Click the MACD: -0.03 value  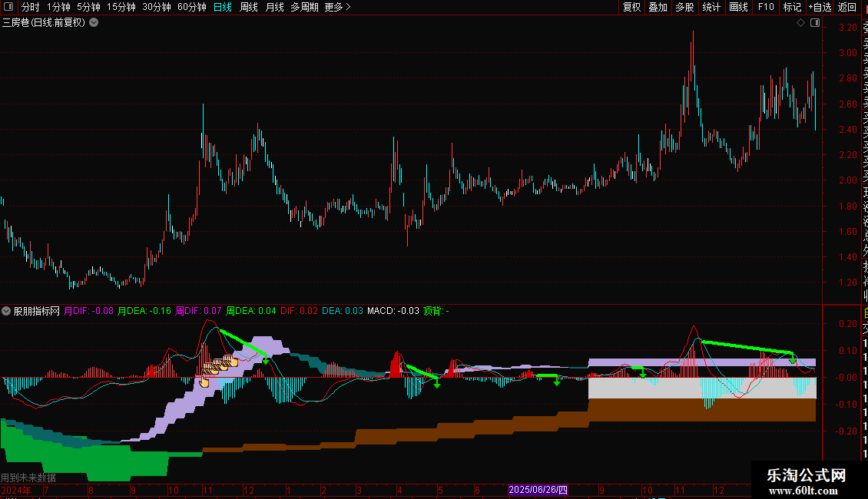pyautogui.click(x=393, y=311)
